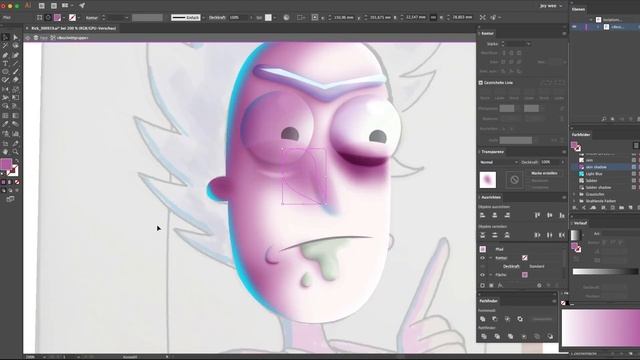This screenshot has width=640, height=360.
Task: Expand the Kontur row in Appearance panel
Action: pos(491,258)
